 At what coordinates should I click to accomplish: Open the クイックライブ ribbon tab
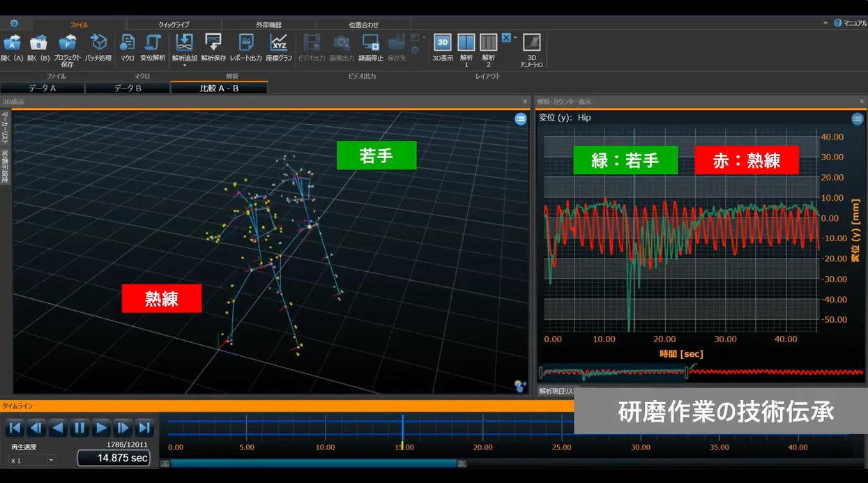[x=174, y=24]
